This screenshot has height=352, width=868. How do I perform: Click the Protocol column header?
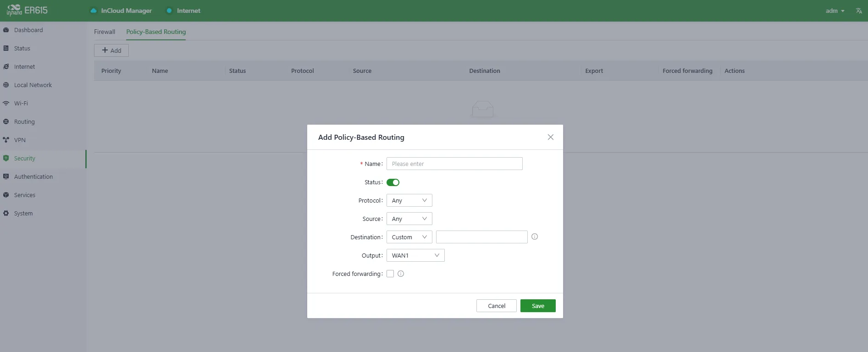click(x=303, y=71)
